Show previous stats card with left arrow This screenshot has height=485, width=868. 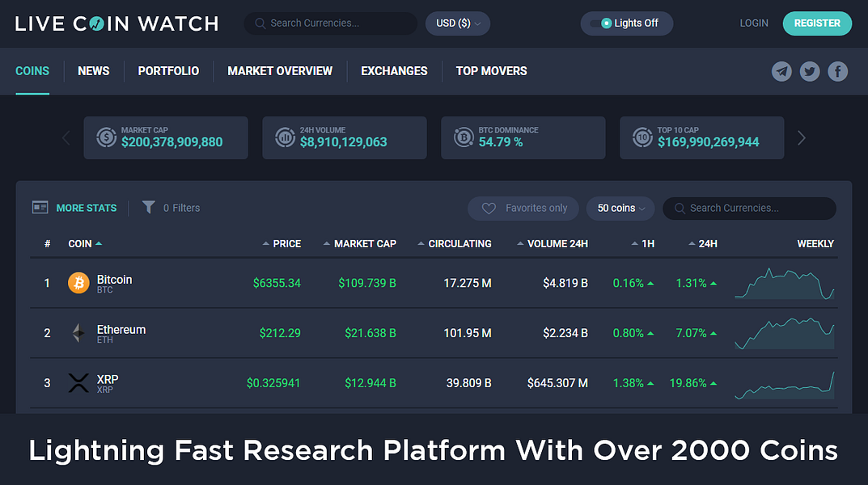coord(66,137)
